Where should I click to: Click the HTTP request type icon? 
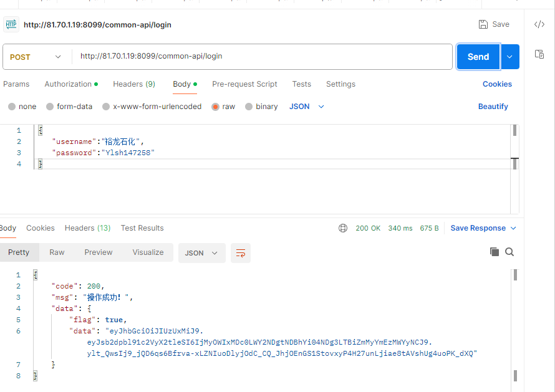click(11, 24)
